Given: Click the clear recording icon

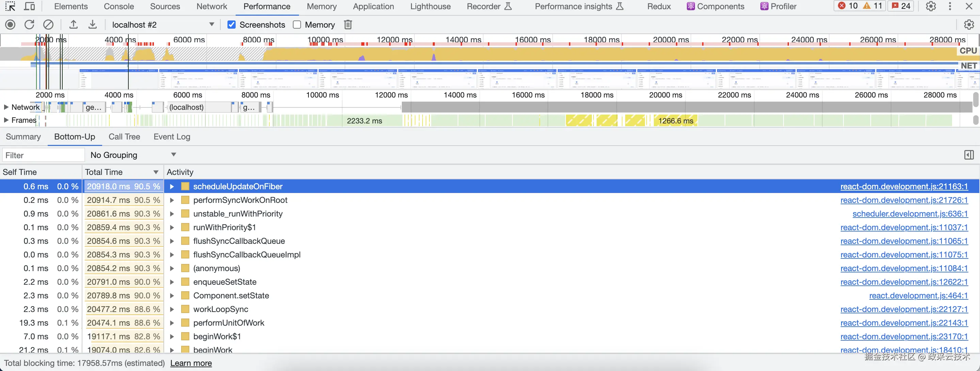Looking at the screenshot, I should point(48,25).
